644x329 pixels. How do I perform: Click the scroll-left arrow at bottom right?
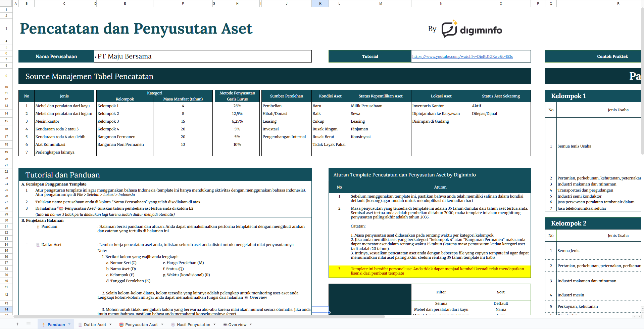coord(635,317)
